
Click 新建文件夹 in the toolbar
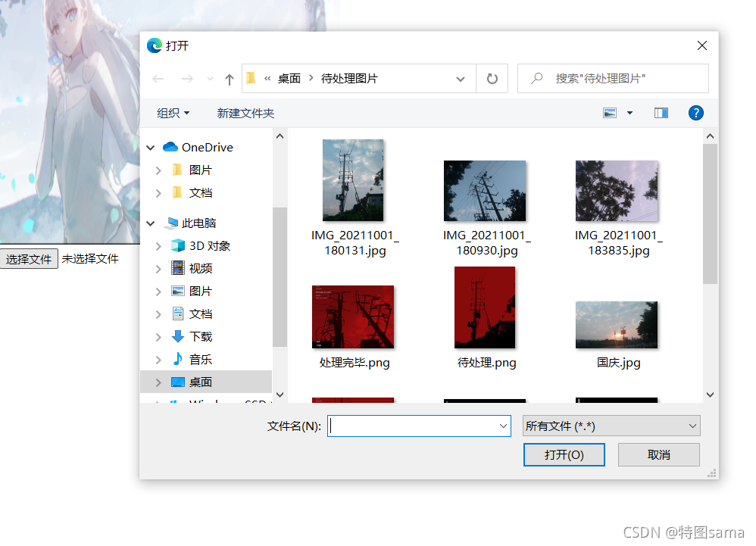245,113
